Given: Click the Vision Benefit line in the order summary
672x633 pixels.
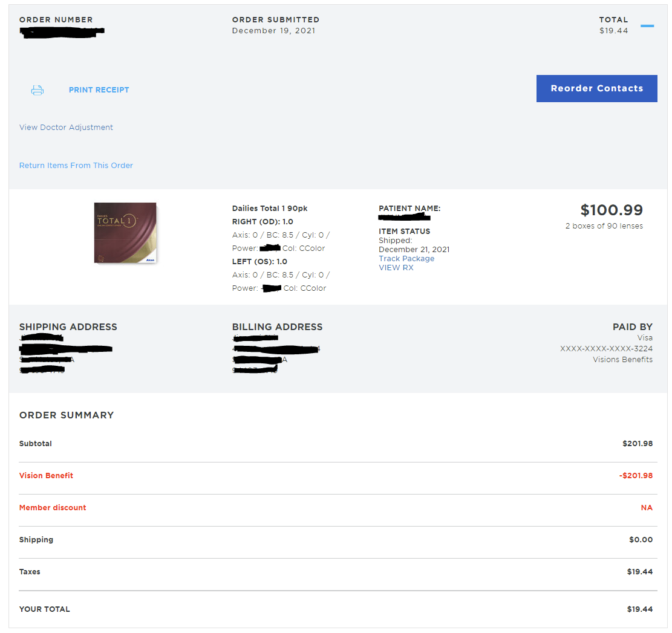Looking at the screenshot, I should (x=46, y=476).
